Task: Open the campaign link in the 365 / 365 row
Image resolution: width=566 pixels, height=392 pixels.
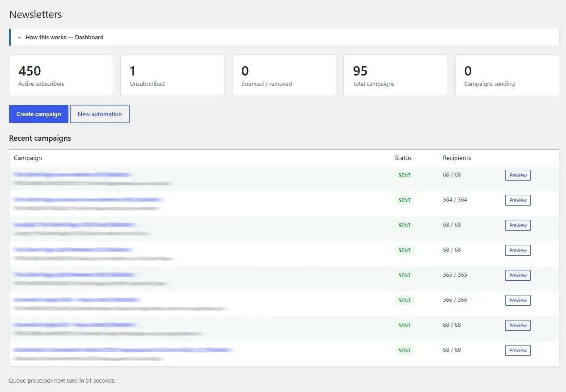Action: 75,275
